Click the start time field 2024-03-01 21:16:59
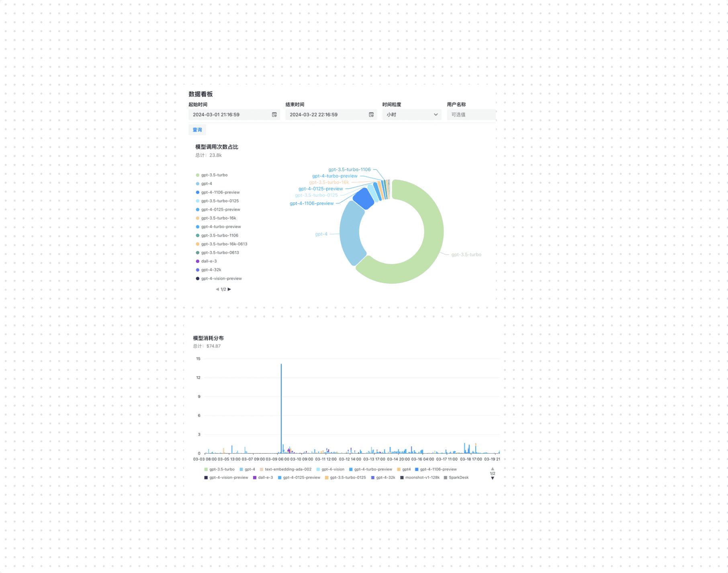The width and height of the screenshot is (728, 573). click(234, 115)
